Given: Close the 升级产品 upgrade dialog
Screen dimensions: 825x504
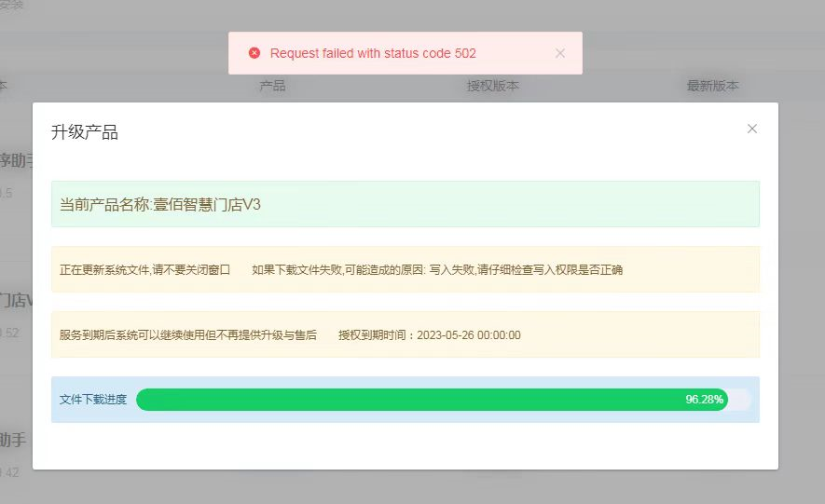Looking at the screenshot, I should [x=752, y=129].
